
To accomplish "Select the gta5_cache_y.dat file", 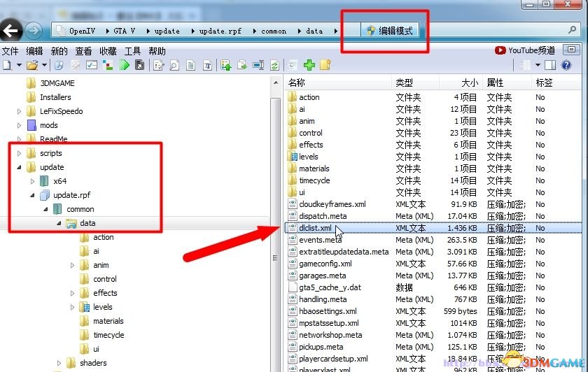I will 330,287.
